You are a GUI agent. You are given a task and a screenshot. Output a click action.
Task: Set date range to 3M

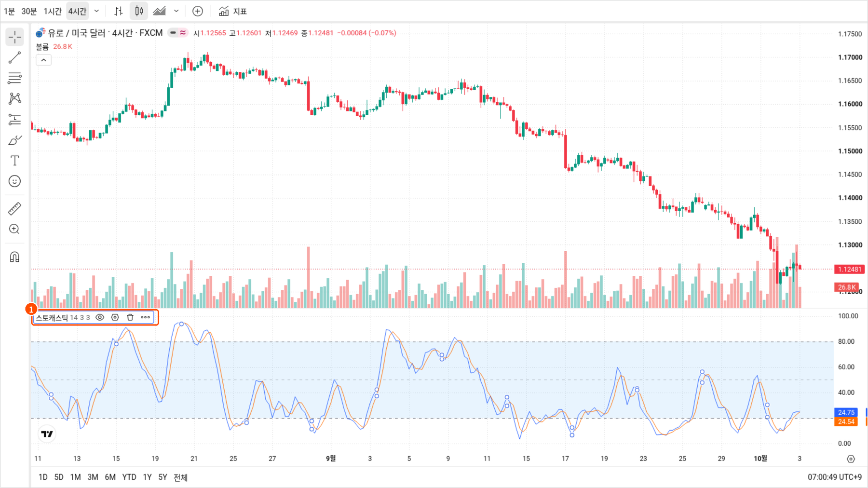(x=93, y=477)
